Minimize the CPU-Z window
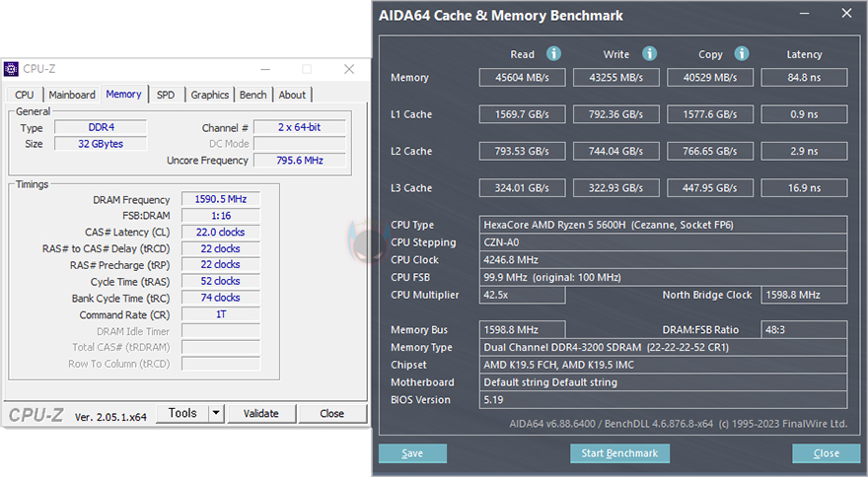The width and height of the screenshot is (868, 477). pos(265,69)
